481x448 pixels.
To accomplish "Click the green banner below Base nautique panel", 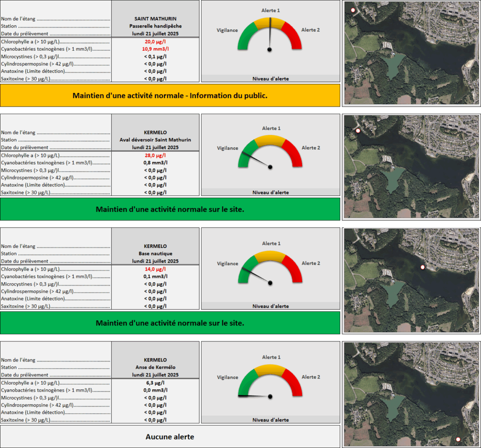I will [170, 323].
